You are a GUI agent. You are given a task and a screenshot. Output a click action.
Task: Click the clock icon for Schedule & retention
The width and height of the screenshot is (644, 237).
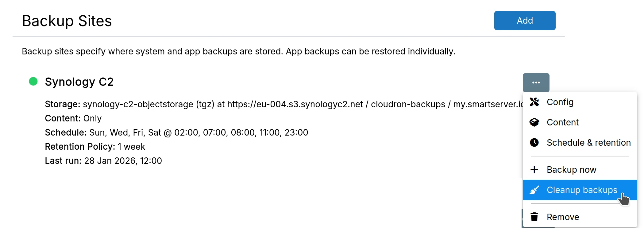(x=535, y=142)
